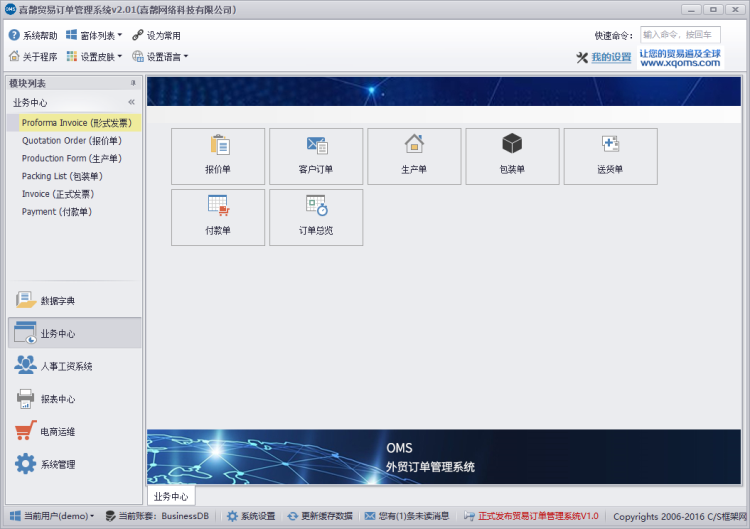Viewport: 750px width, 529px height.
Task: Click the 我的设置 link
Action: (611, 57)
